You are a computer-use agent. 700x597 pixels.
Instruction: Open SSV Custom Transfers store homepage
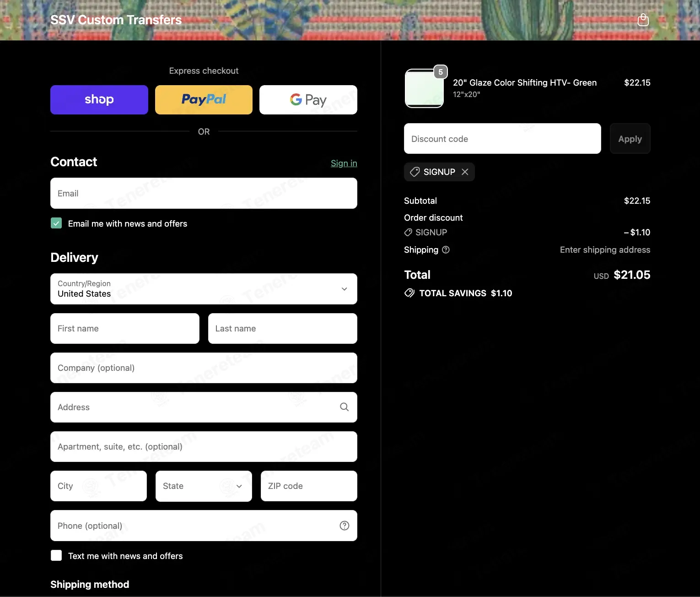pyautogui.click(x=116, y=20)
